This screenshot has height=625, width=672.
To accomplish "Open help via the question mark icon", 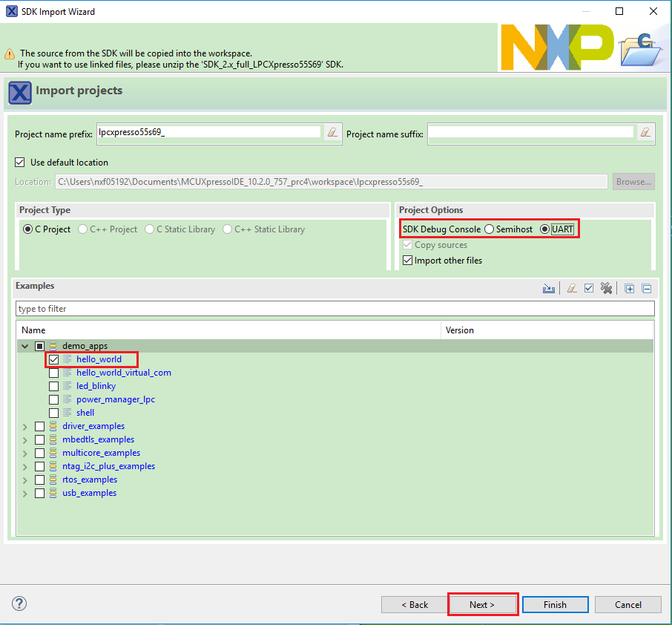I will tap(20, 603).
